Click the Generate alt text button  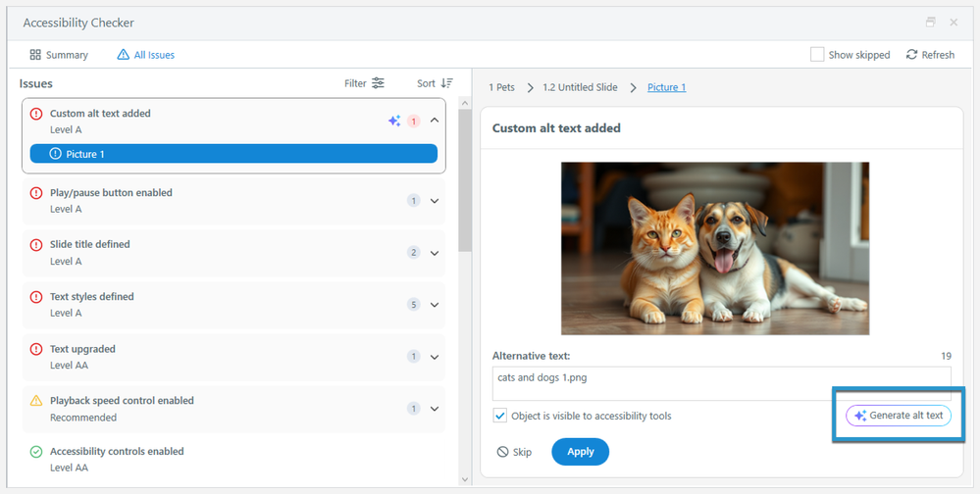point(899,416)
